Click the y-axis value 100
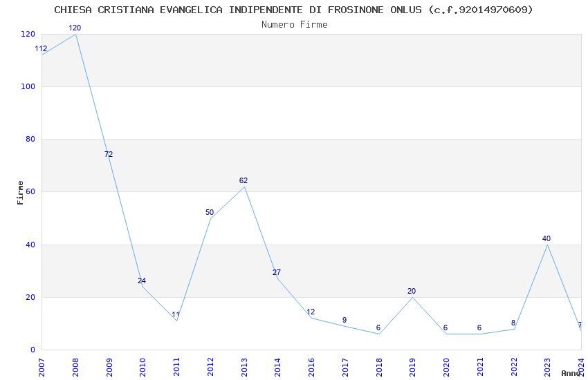This screenshot has height=380, width=588. [28, 86]
